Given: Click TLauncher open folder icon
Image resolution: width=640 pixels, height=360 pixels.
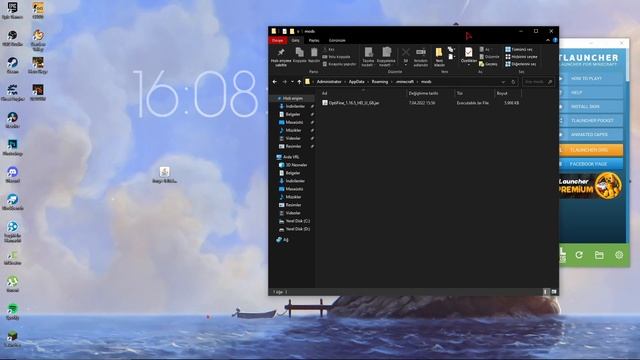Looking at the screenshot, I should (x=599, y=255).
